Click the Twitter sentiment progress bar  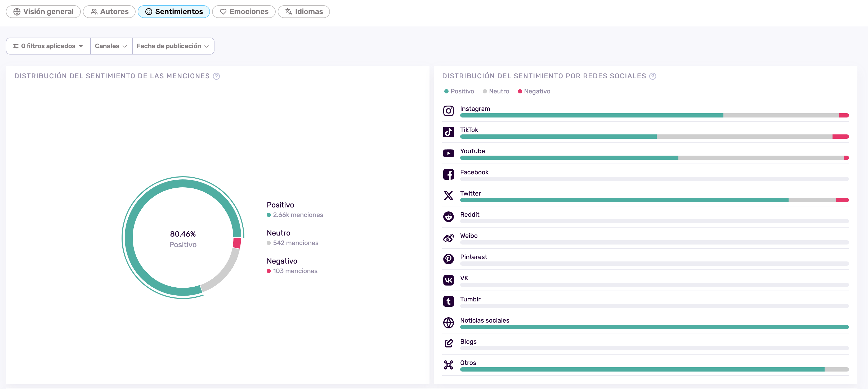(654, 200)
